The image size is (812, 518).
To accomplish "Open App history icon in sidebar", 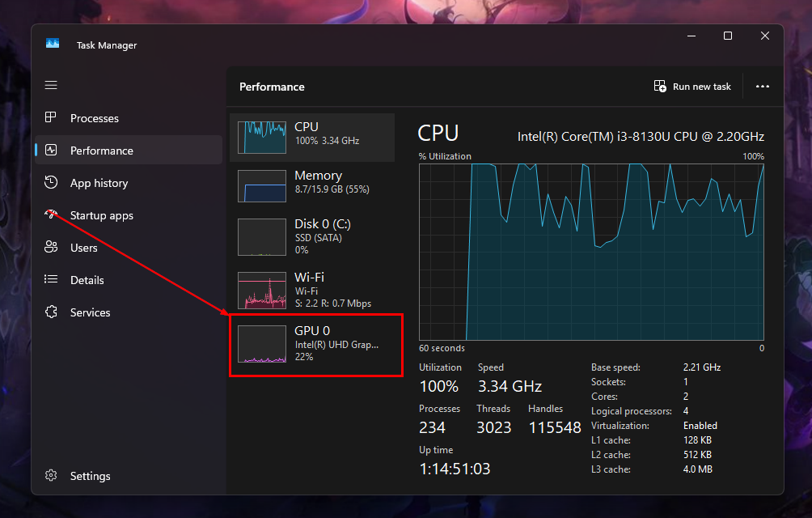I will click(x=51, y=183).
